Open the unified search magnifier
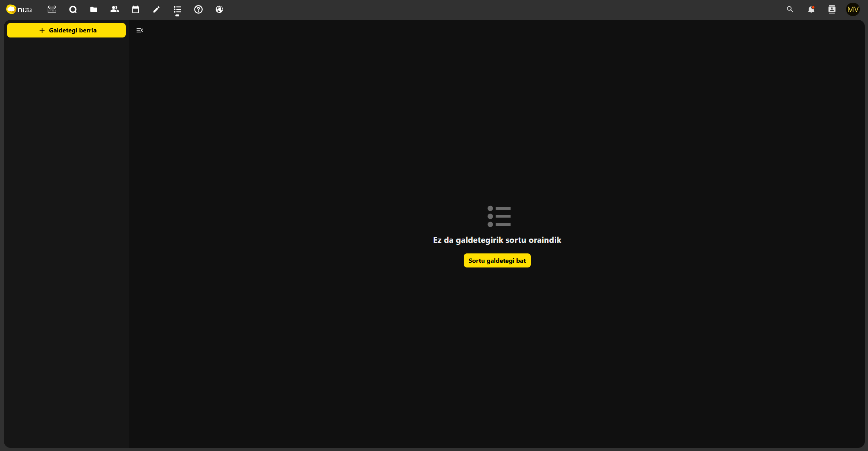The width and height of the screenshot is (868, 451). pos(790,9)
